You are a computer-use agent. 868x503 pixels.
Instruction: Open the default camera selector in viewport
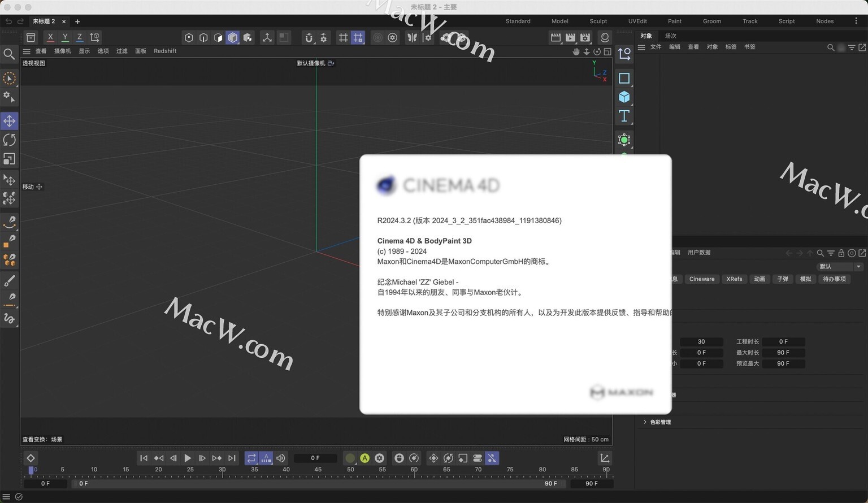click(x=316, y=63)
